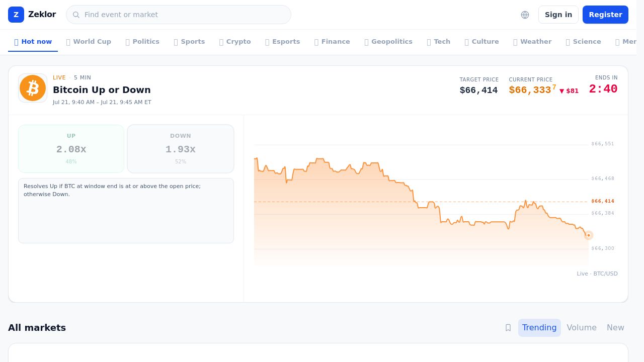644x362 pixels.
Task: Open the Politics tab
Action: pos(142,42)
